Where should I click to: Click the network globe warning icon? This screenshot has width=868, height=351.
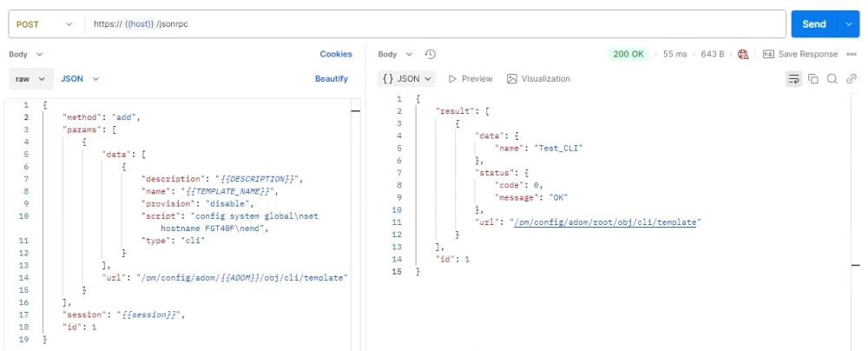[x=743, y=55]
